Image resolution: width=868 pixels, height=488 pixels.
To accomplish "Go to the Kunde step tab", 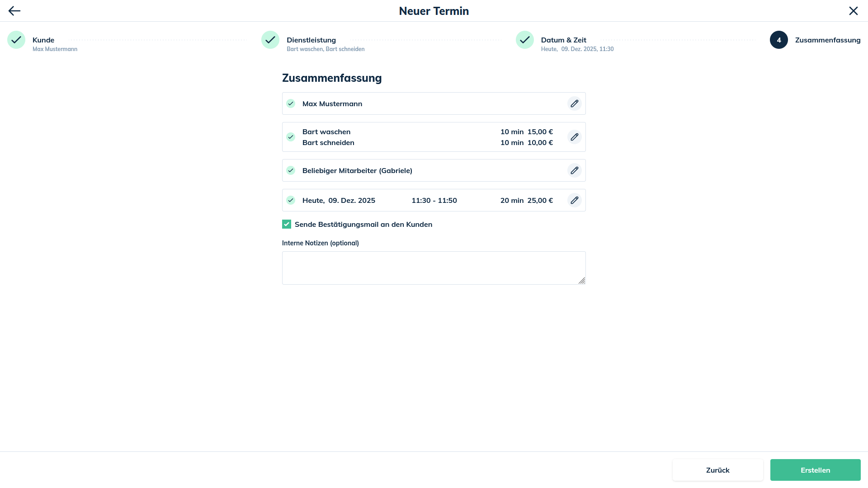I will point(43,40).
